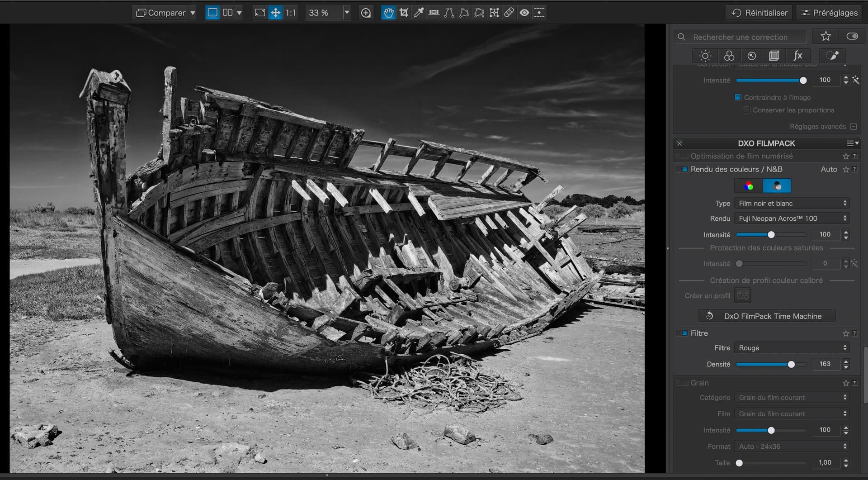Open the DXO FilmPack panel menu
The height and width of the screenshot is (480, 868).
coord(853,143)
